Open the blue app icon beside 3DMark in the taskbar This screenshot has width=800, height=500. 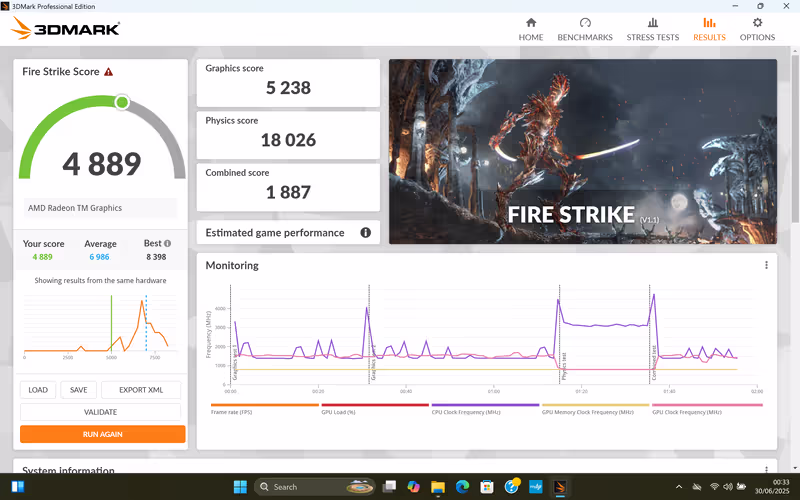point(536,487)
